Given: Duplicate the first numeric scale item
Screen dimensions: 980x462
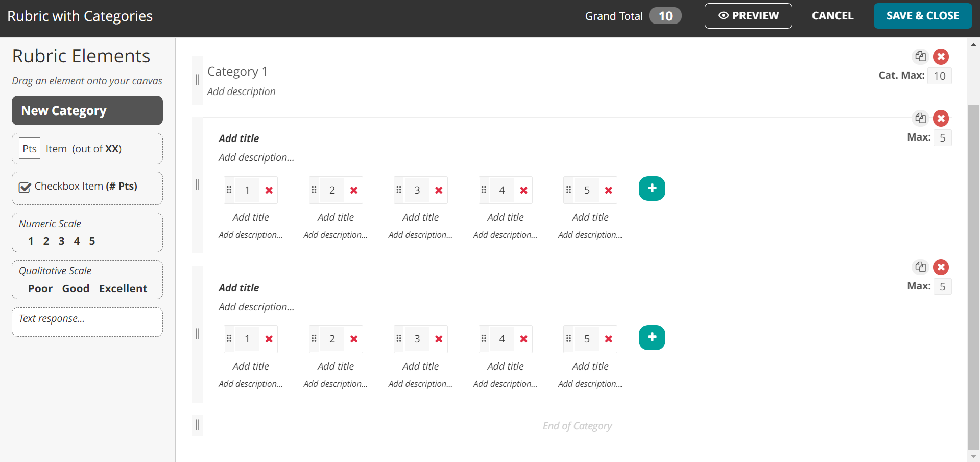Looking at the screenshot, I should (x=921, y=118).
